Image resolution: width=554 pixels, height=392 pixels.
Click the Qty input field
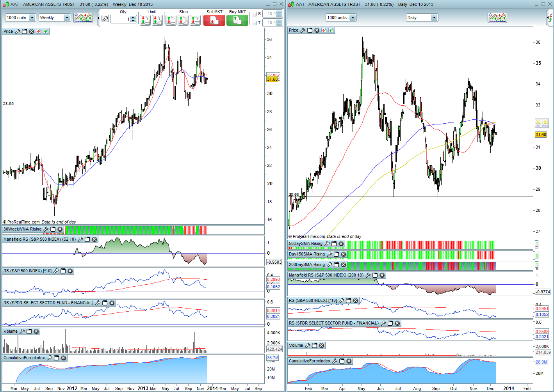120,19
